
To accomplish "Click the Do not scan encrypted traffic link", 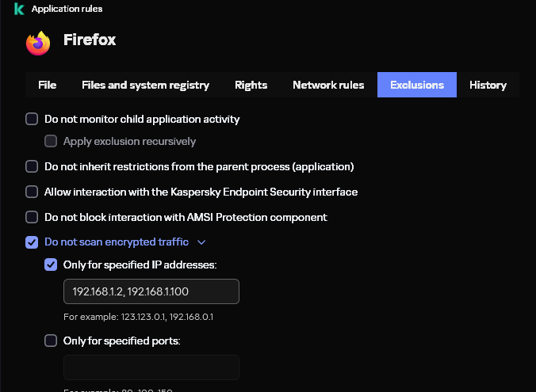I will click(x=117, y=242).
